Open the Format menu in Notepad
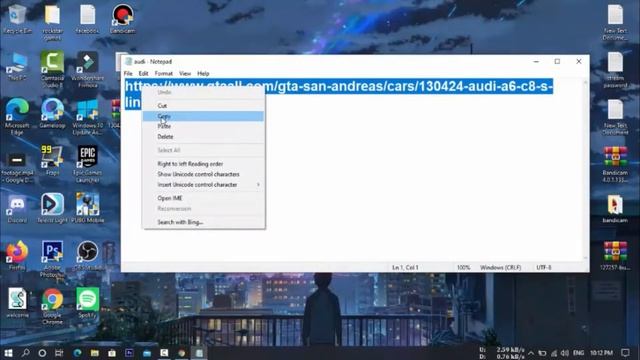 164,73
